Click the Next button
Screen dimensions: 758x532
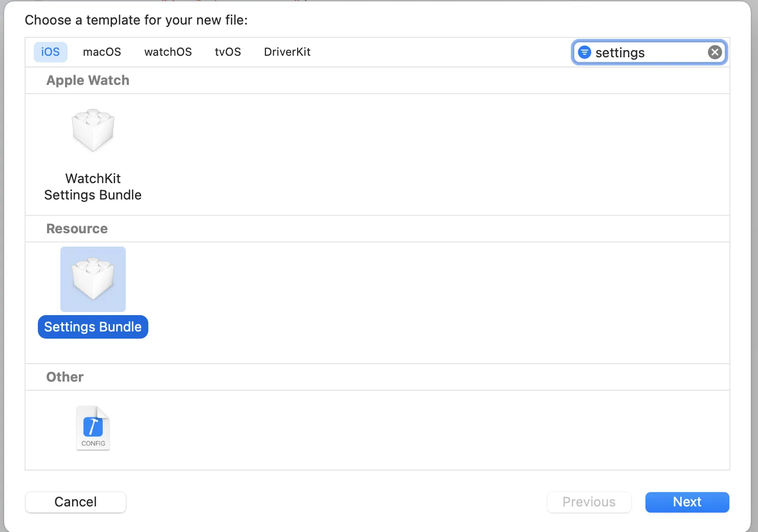pos(687,502)
